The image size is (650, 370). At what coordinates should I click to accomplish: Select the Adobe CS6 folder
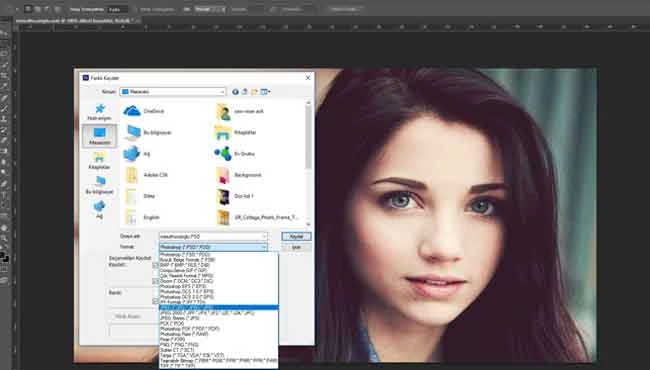(146, 175)
